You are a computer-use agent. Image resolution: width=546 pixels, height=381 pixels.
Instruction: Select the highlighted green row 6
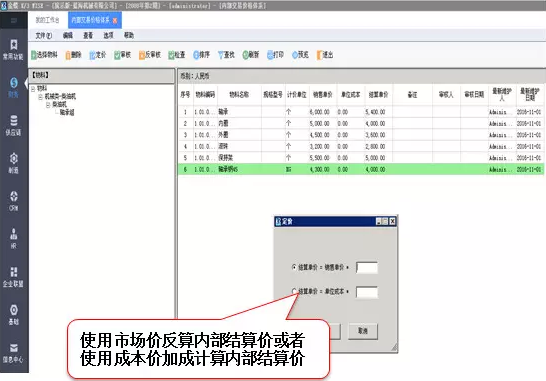click(x=361, y=169)
